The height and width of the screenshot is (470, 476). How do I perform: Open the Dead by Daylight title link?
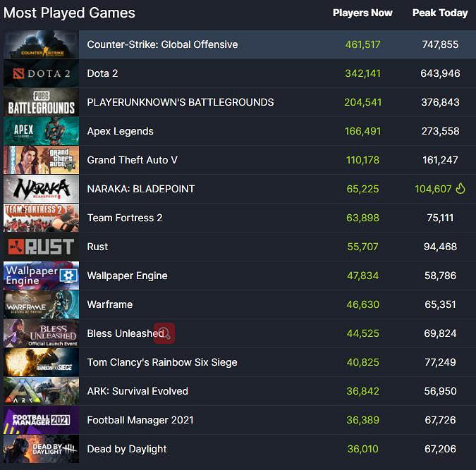pos(127,449)
